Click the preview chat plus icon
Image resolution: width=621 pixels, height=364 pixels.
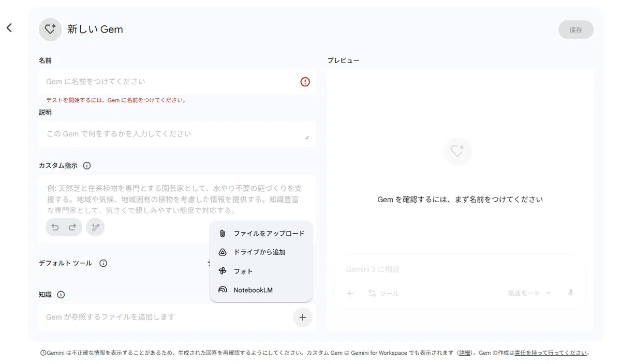350,293
